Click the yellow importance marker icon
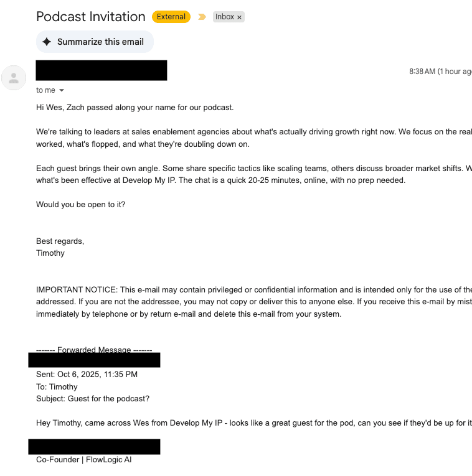Screen dimensions: 472x476 [202, 17]
